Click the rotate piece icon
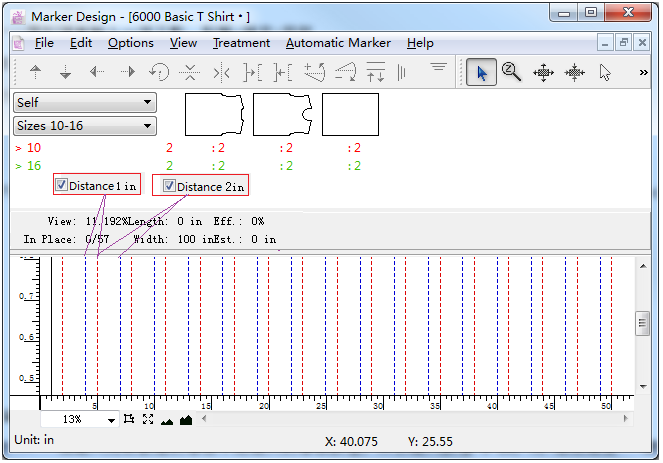 (x=158, y=73)
